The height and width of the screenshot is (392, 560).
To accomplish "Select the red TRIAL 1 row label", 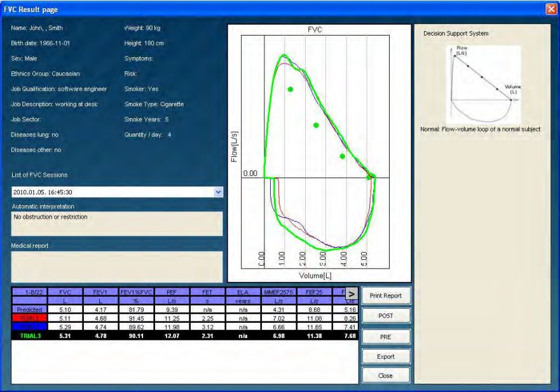I will pyautogui.click(x=29, y=316).
